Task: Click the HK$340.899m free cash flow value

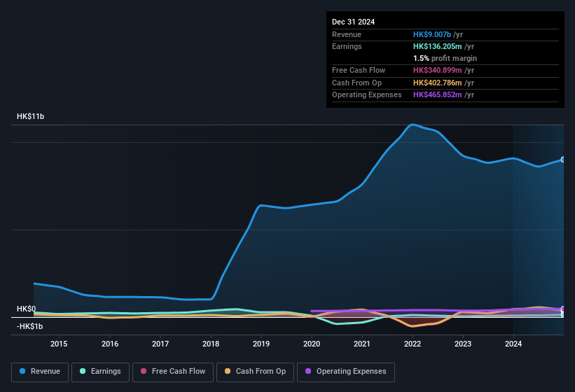Action: (438, 70)
